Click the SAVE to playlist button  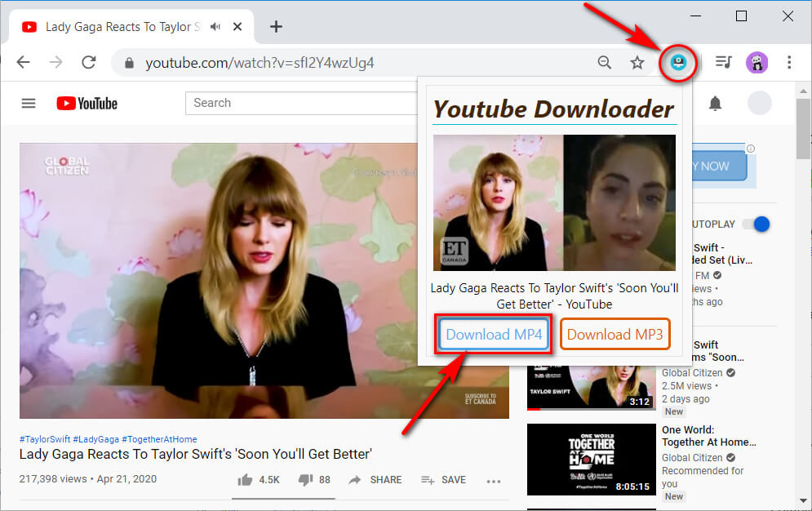point(443,480)
